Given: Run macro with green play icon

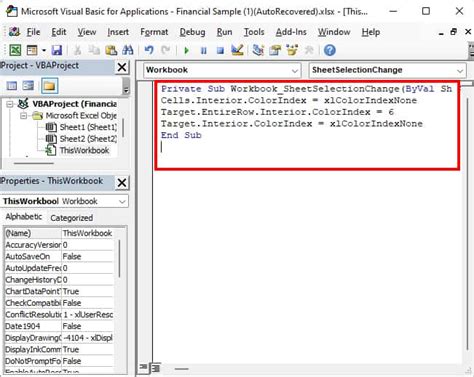Looking at the screenshot, I should click(187, 50).
